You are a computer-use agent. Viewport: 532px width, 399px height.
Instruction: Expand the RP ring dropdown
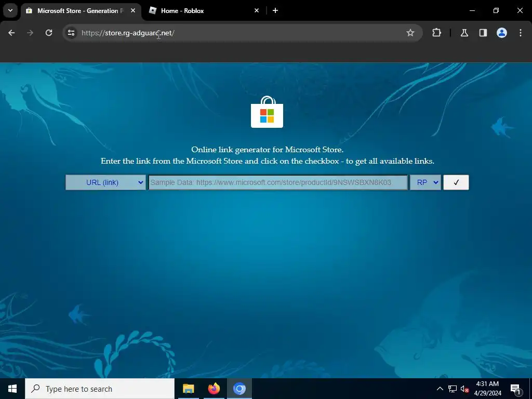pos(425,182)
